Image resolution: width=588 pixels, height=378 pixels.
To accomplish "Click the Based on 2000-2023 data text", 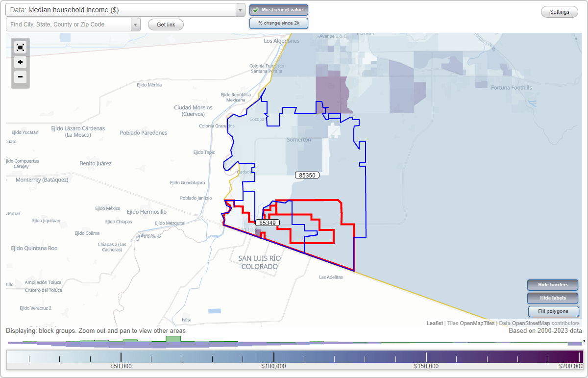I will (545, 331).
